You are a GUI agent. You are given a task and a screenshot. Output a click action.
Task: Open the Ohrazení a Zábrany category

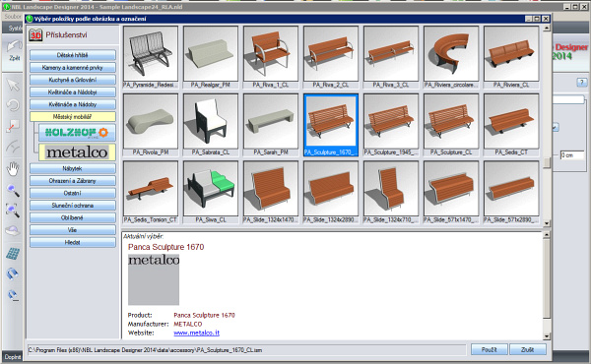click(72, 181)
